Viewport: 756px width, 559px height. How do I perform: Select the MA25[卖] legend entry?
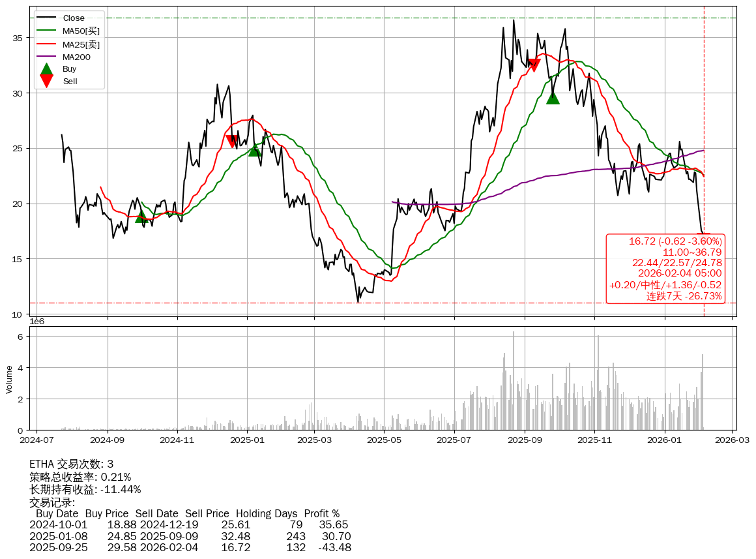(81, 44)
